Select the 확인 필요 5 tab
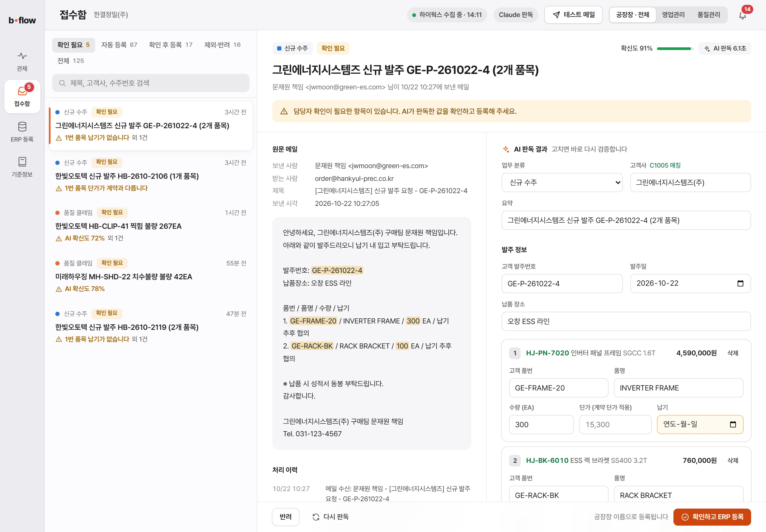 pos(73,45)
